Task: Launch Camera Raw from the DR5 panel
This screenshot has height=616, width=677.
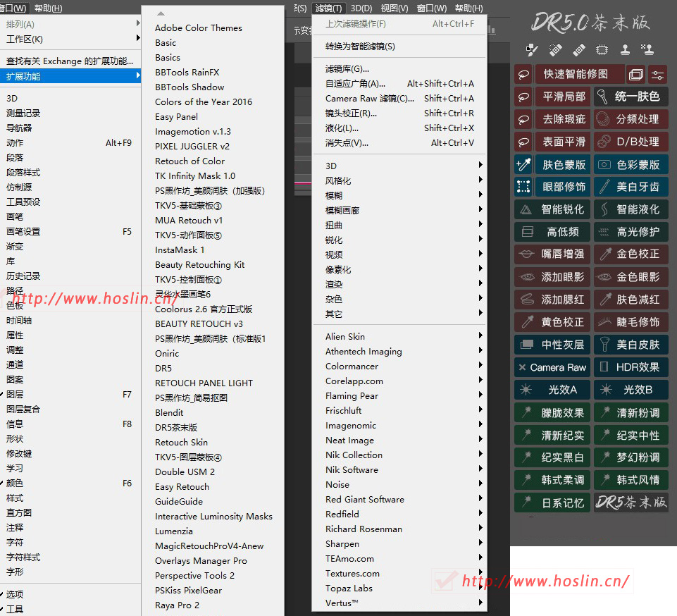Action: [552, 368]
